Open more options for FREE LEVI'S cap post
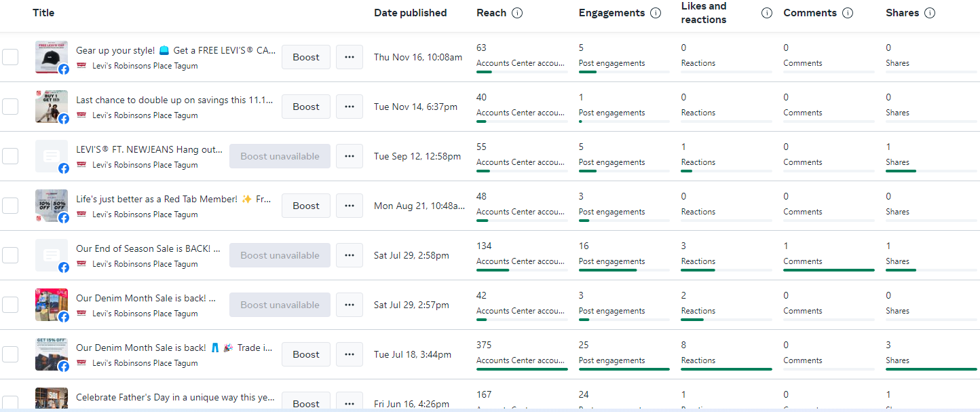Viewport: 980px width, 412px height. coord(350,57)
